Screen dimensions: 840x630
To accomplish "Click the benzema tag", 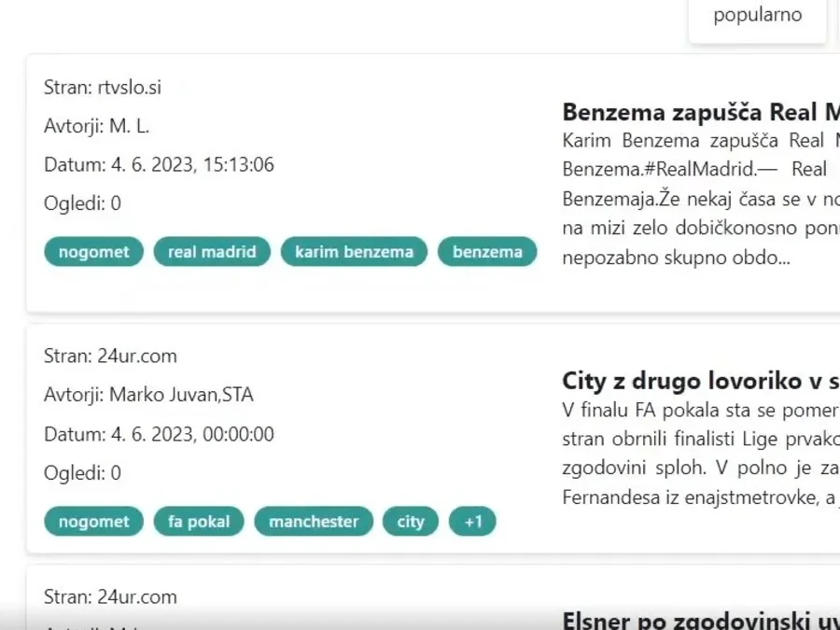I will point(487,252).
